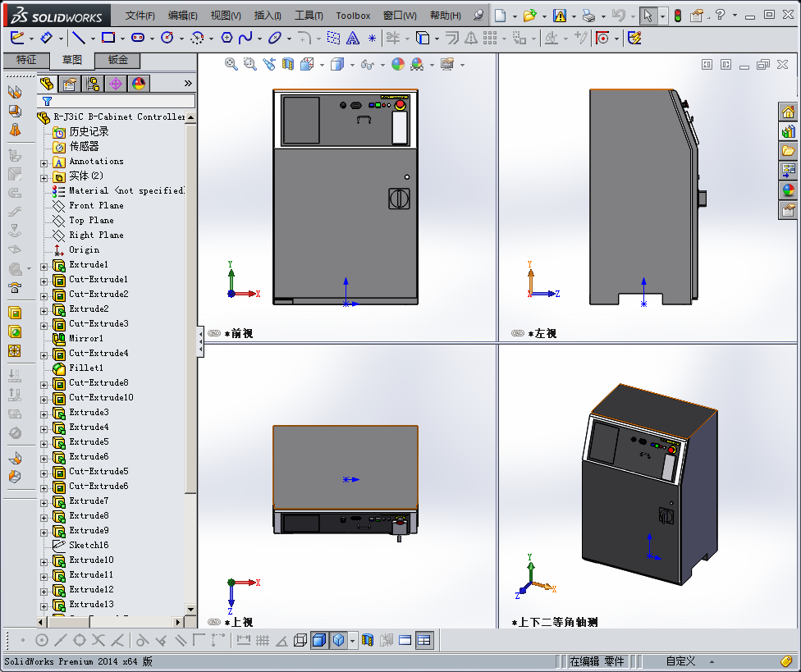Click the Zoom to Fit icon
Image resolution: width=801 pixels, height=672 pixels.
click(231, 64)
